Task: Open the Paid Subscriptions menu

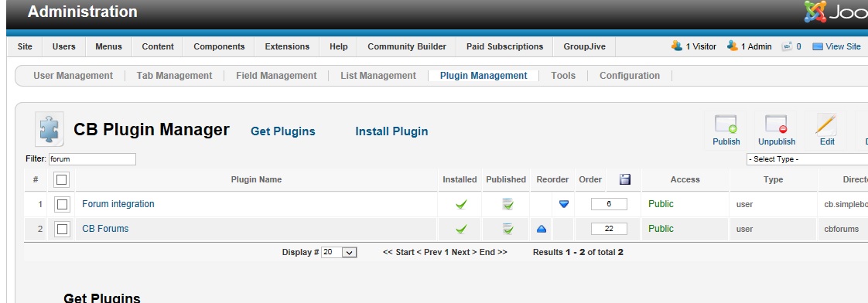Action: coord(505,46)
